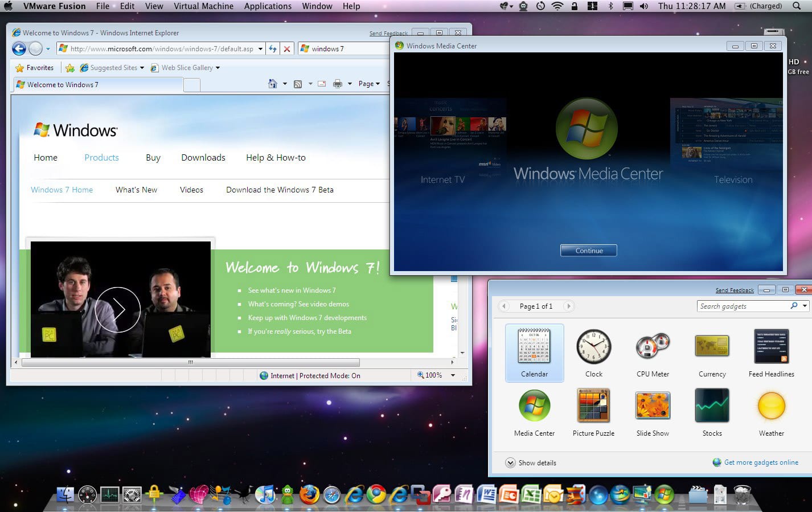Click the IE search box containing windows 7
The width and height of the screenshot is (812, 512).
coord(344,49)
